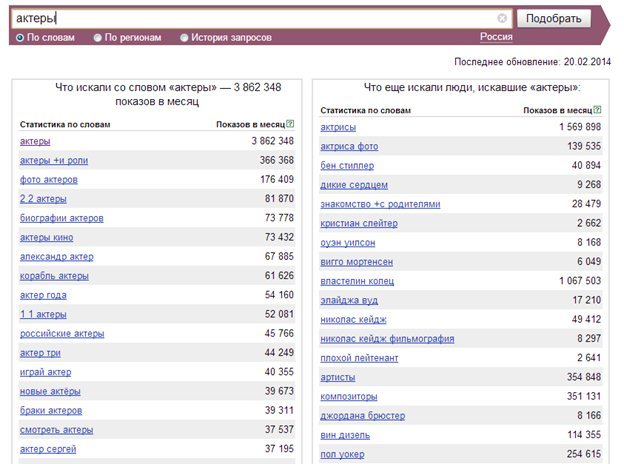
Task: Focus the search input containing актеры
Action: (x=255, y=18)
